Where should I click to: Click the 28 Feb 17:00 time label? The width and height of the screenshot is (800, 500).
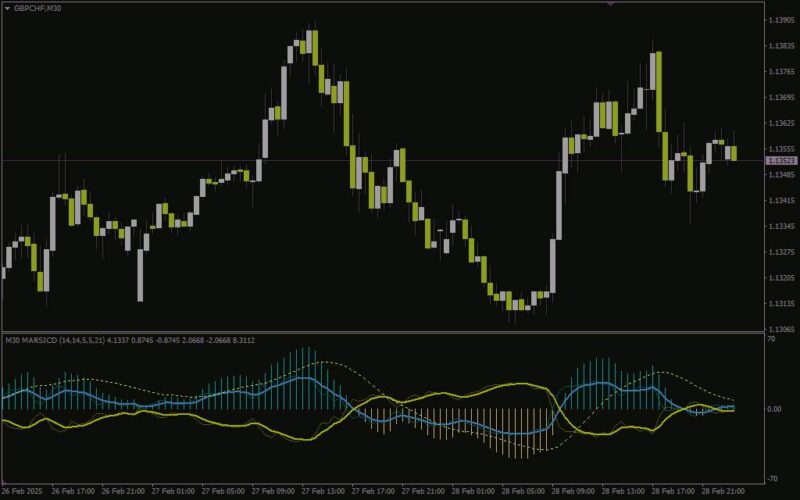(x=673, y=491)
